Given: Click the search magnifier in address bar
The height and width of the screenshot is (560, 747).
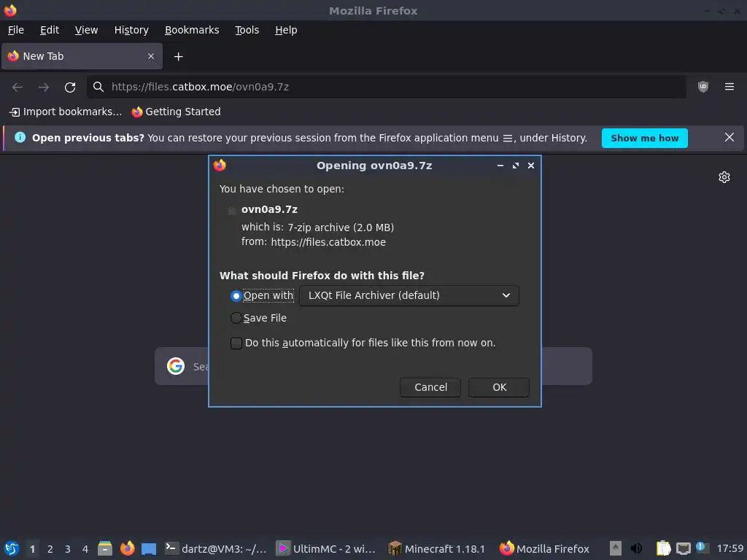Looking at the screenshot, I should pos(98,87).
